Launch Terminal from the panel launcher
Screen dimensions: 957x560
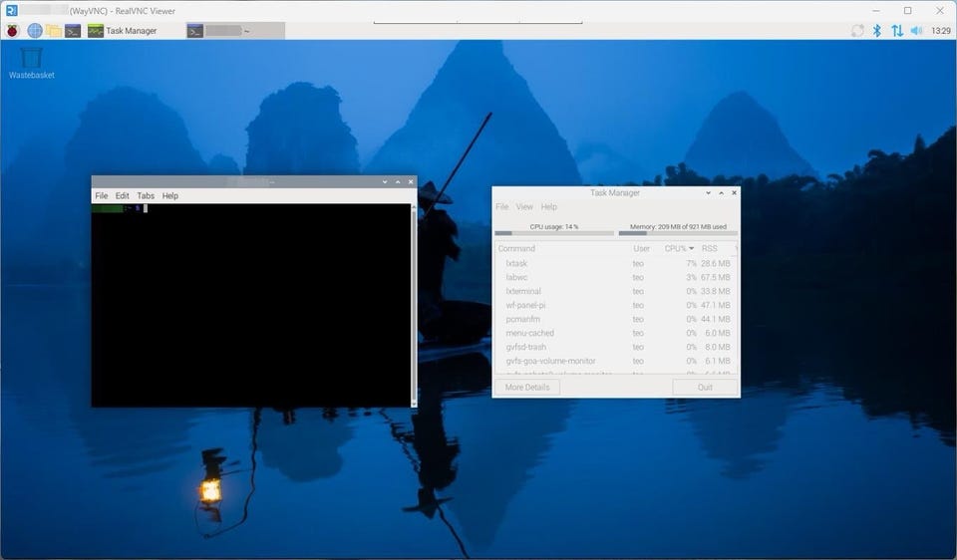pos(73,31)
